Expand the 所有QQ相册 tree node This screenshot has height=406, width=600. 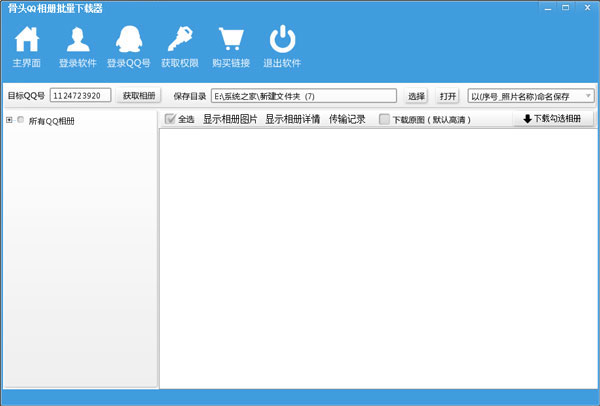click(x=9, y=120)
